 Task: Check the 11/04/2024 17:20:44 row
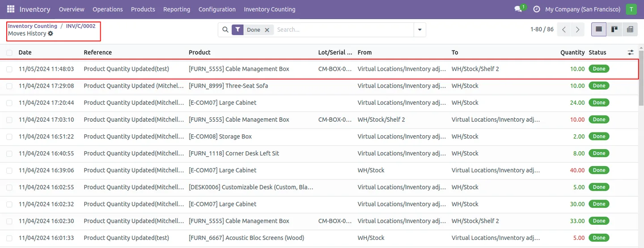click(x=9, y=103)
